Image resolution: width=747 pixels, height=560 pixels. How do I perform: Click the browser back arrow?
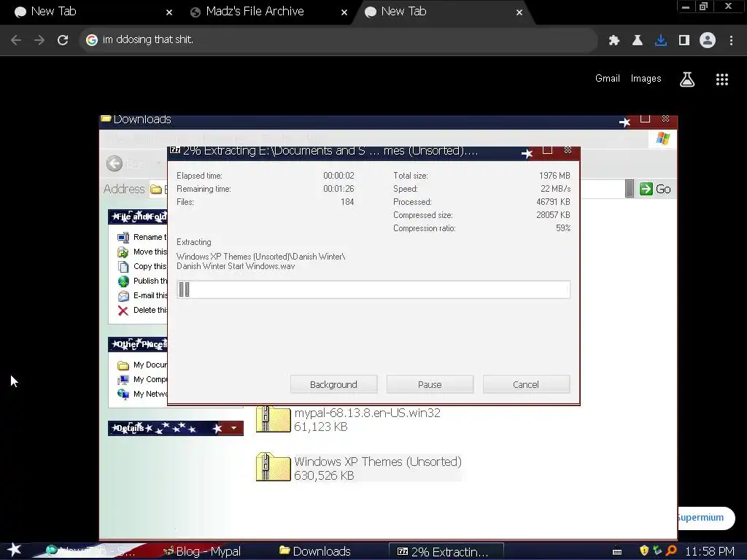16,40
